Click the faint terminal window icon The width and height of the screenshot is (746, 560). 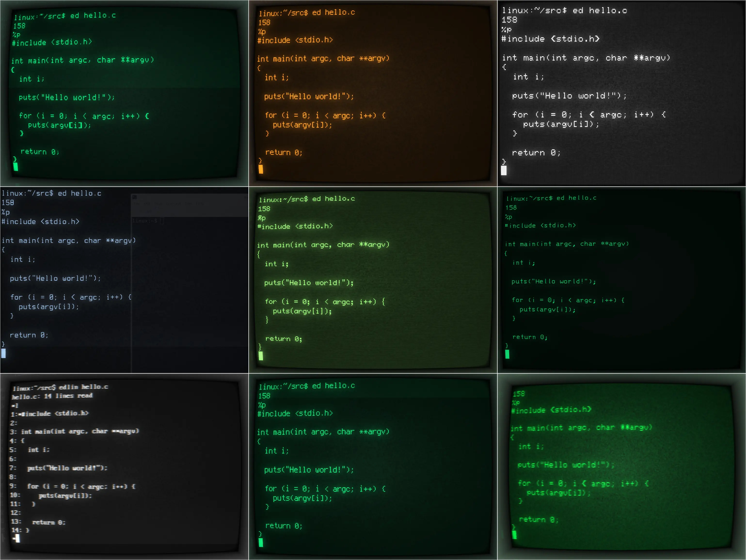[135, 197]
